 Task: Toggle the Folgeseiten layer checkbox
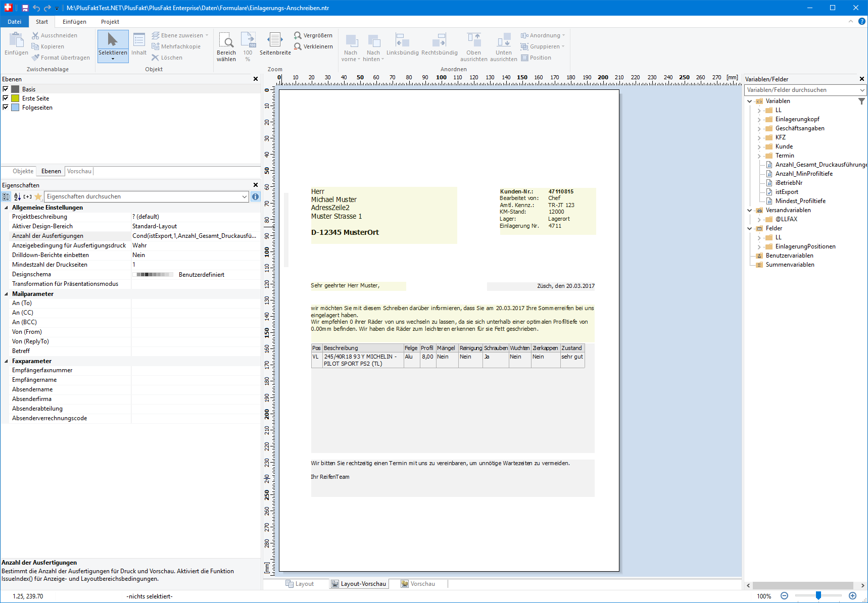(x=6, y=107)
